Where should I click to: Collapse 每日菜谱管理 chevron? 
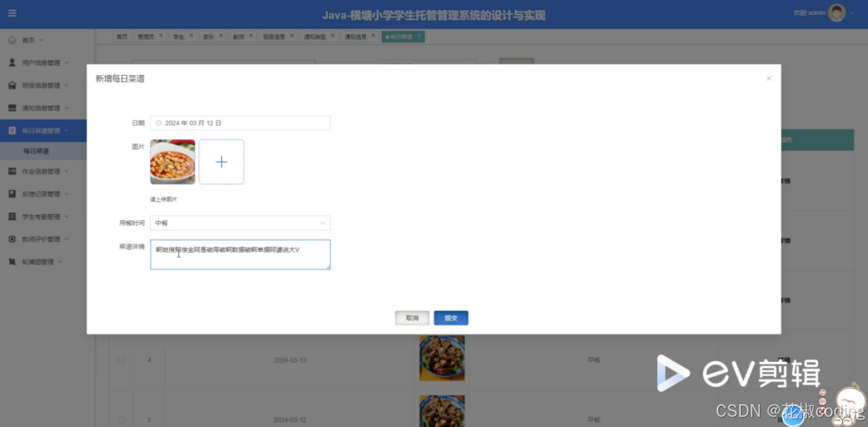(67, 131)
